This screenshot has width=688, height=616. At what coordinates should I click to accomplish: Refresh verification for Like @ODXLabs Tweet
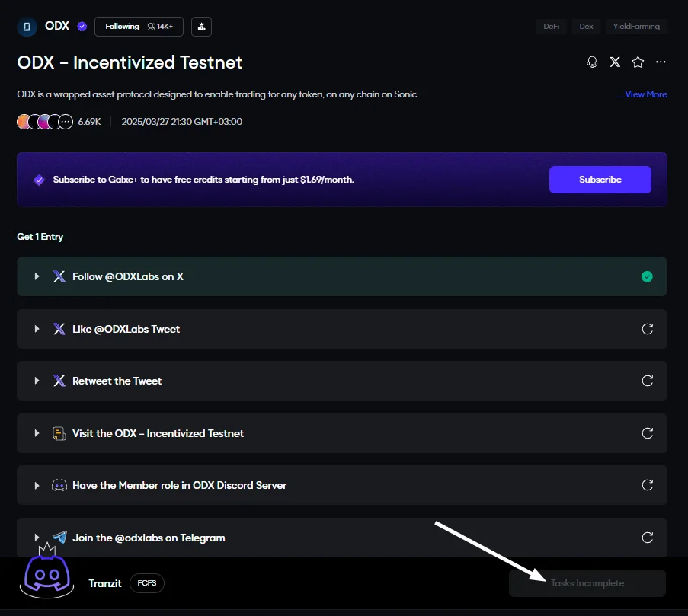(647, 329)
